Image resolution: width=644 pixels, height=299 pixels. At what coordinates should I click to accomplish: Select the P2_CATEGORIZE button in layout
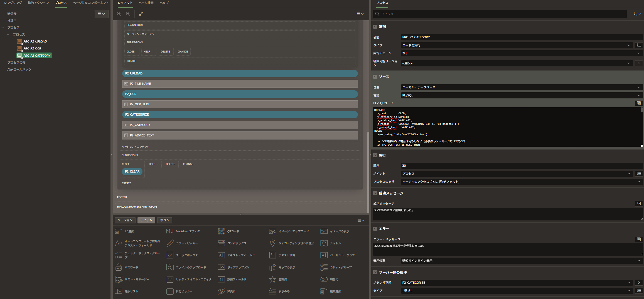click(x=240, y=114)
